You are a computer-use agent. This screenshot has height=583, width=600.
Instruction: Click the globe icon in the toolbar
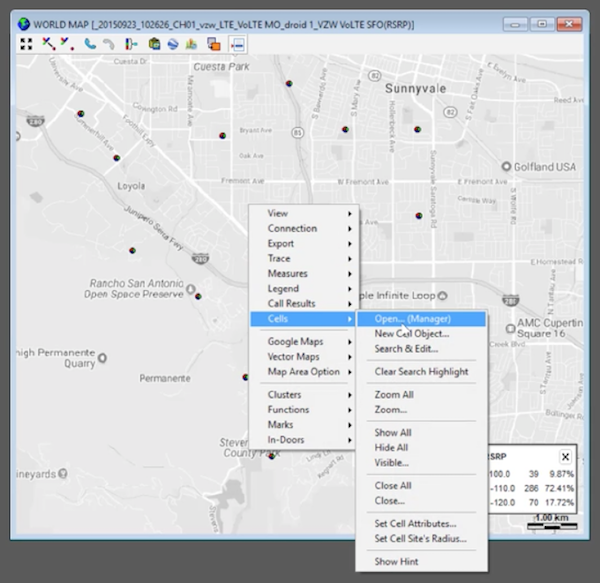(172, 43)
